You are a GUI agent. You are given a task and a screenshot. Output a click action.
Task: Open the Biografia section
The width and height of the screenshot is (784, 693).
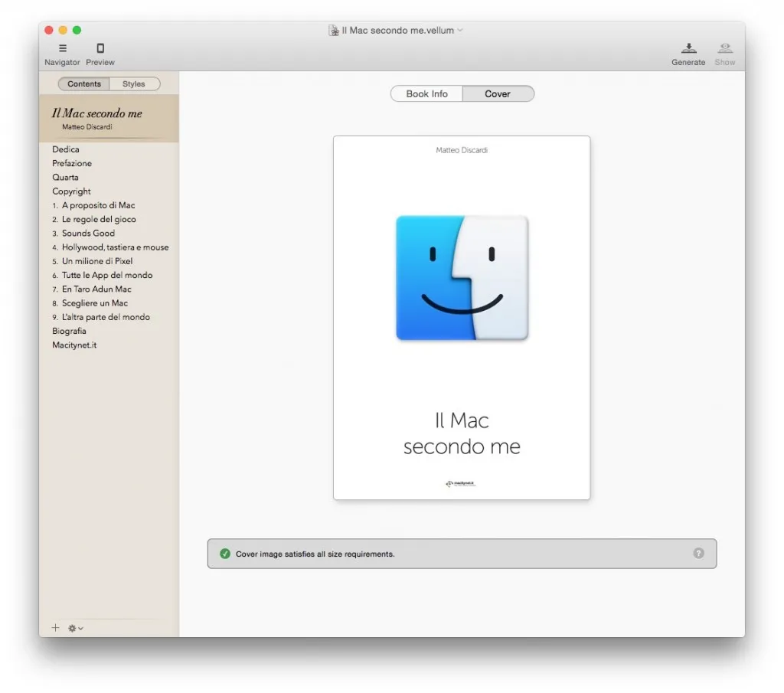[69, 331]
